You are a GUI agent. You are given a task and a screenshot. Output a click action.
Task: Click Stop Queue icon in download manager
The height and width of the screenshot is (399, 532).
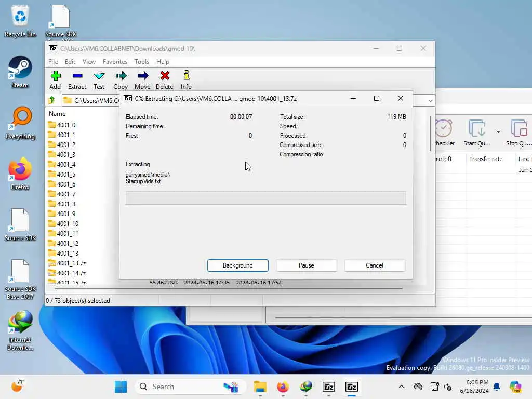[x=519, y=133]
